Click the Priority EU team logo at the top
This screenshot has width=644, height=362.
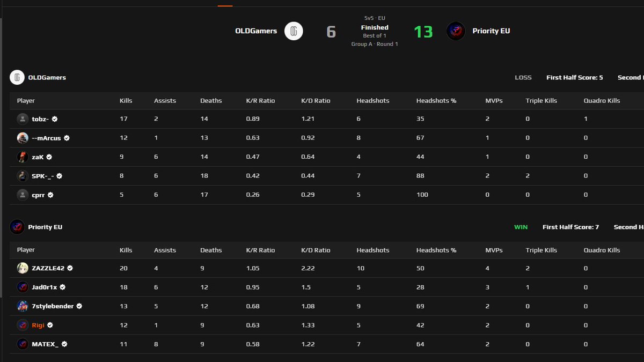pos(456,31)
